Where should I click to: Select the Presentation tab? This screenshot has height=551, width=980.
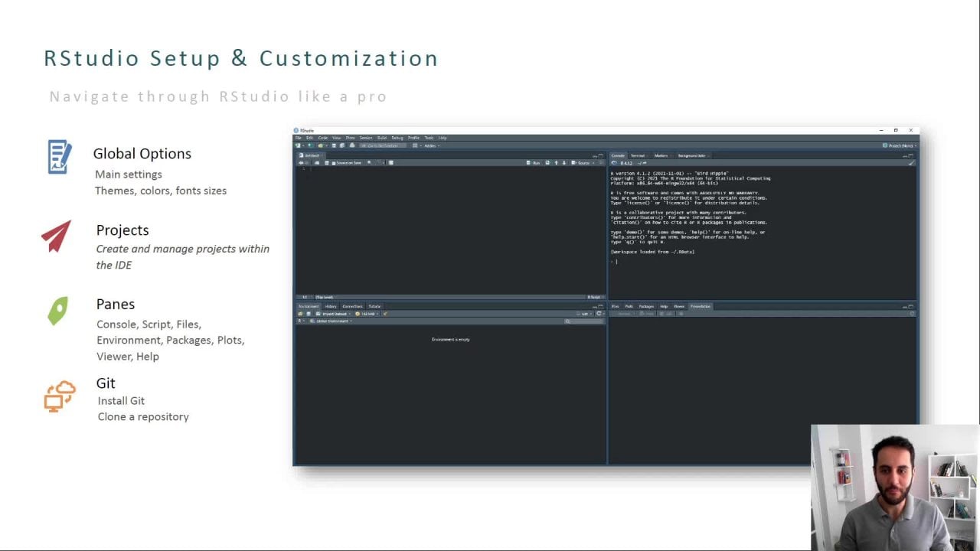pos(701,306)
